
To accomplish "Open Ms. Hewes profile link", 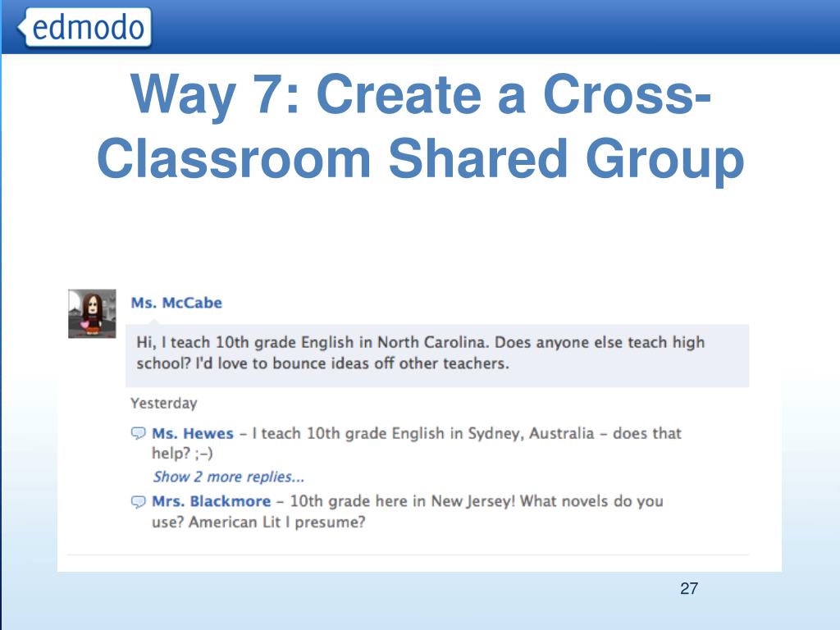I will (x=193, y=433).
